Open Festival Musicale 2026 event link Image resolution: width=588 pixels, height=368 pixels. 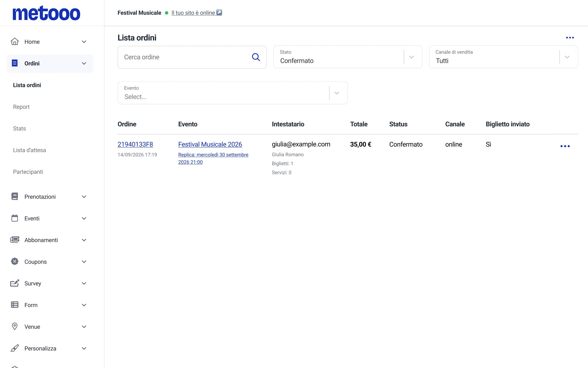[x=210, y=144]
